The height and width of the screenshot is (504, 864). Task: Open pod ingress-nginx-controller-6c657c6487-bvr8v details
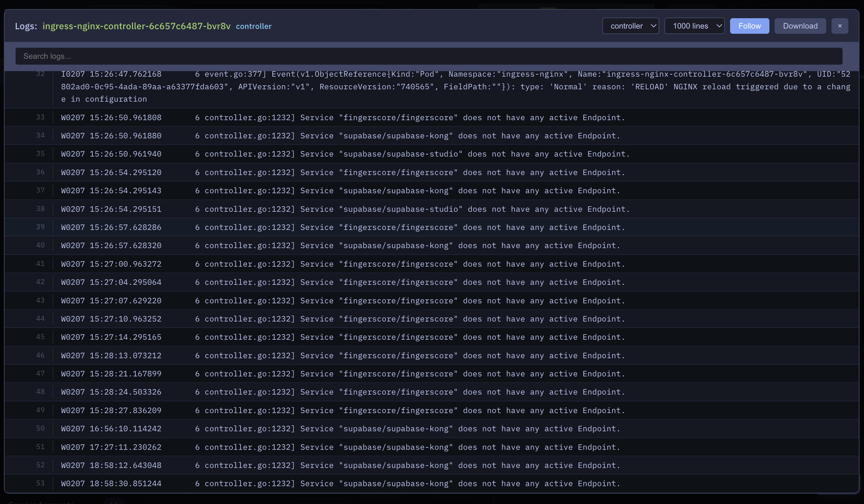tap(137, 26)
